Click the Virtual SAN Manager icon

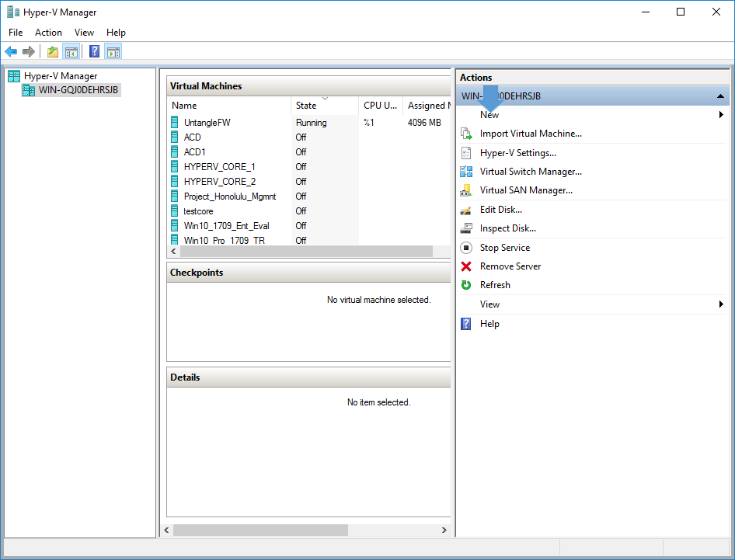pyautogui.click(x=466, y=190)
